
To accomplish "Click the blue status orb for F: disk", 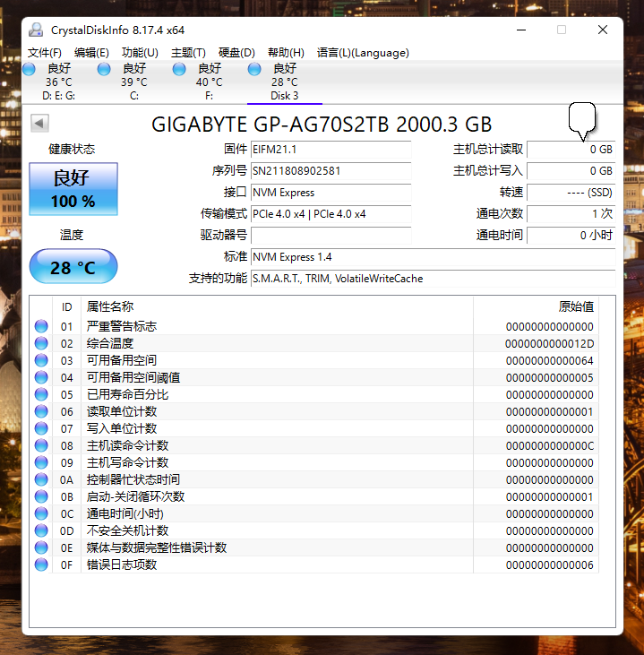I will [179, 69].
